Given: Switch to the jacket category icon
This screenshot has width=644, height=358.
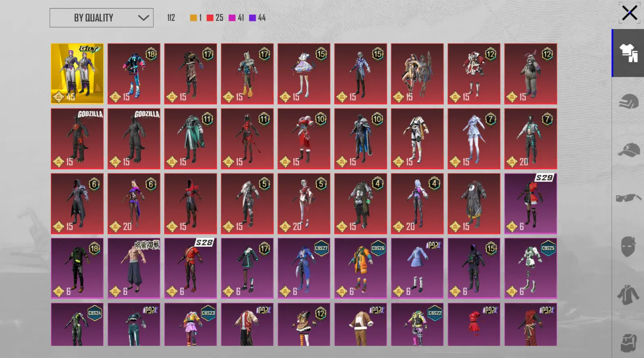Looking at the screenshot, I should coord(628,295).
